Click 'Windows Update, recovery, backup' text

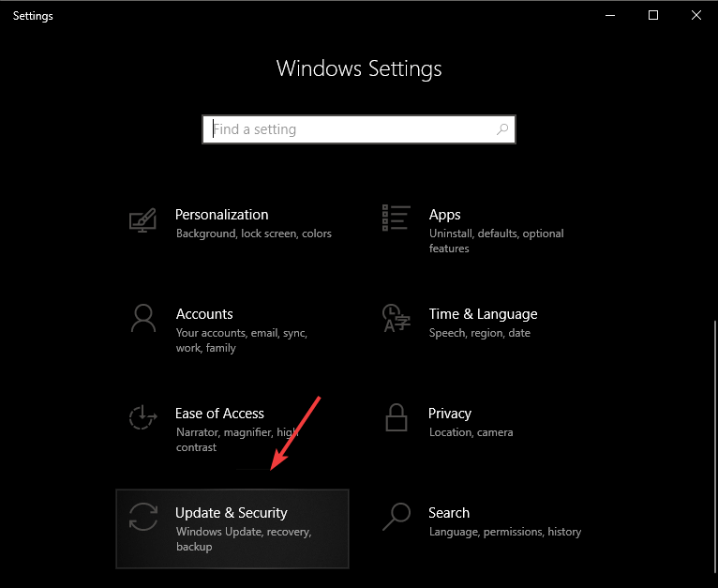tap(244, 539)
